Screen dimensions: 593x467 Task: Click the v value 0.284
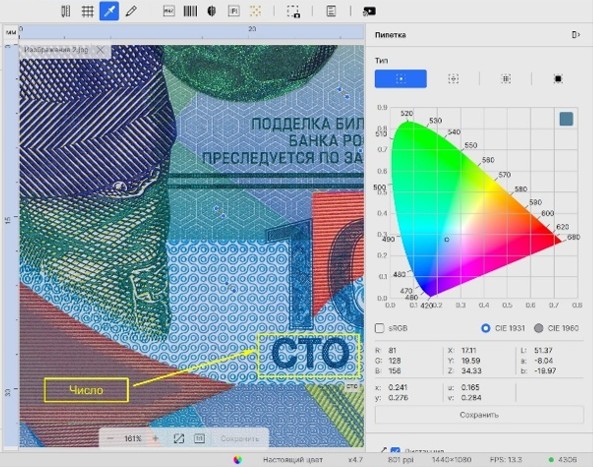pos(471,398)
